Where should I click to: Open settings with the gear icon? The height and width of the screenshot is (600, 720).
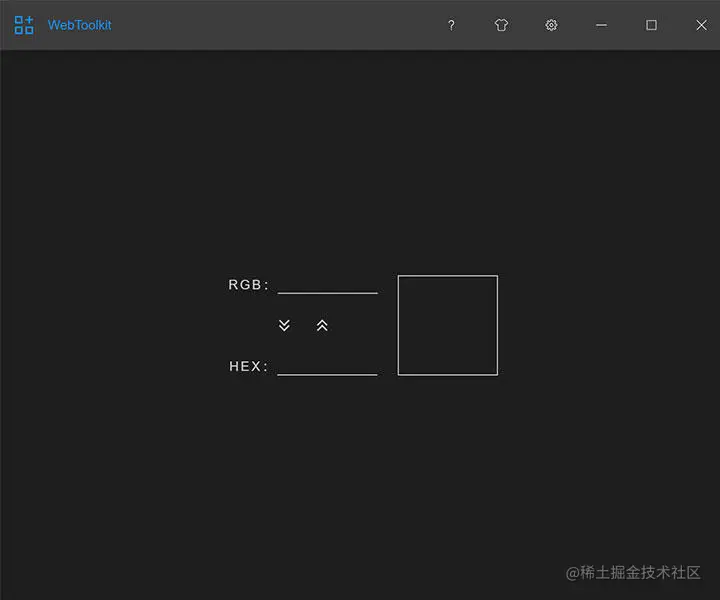coord(551,25)
